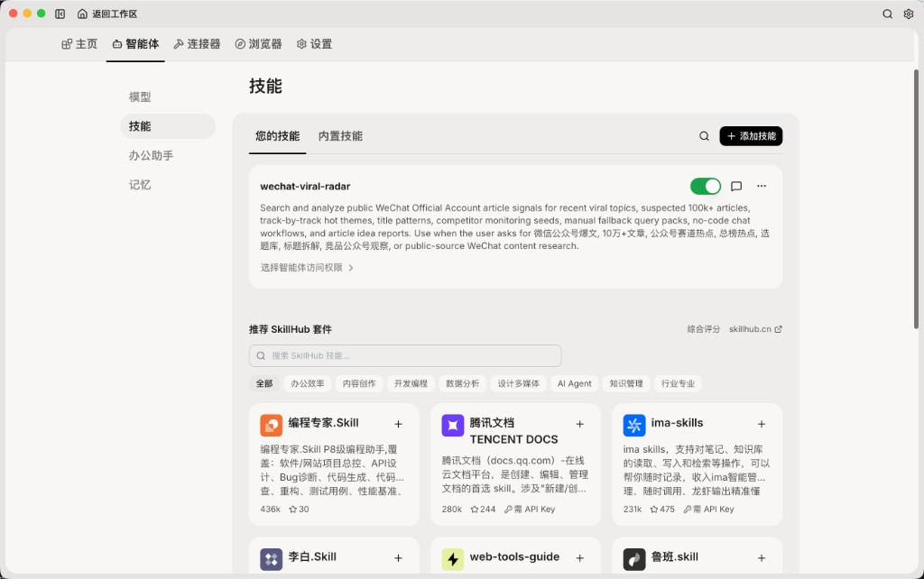Click the web-tools-guide lightning icon
Image resolution: width=924 pixels, height=579 pixels.
pyautogui.click(x=453, y=559)
